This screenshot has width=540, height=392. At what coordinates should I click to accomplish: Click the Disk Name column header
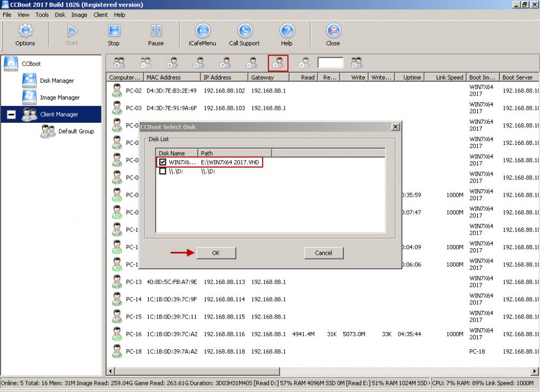[177, 153]
